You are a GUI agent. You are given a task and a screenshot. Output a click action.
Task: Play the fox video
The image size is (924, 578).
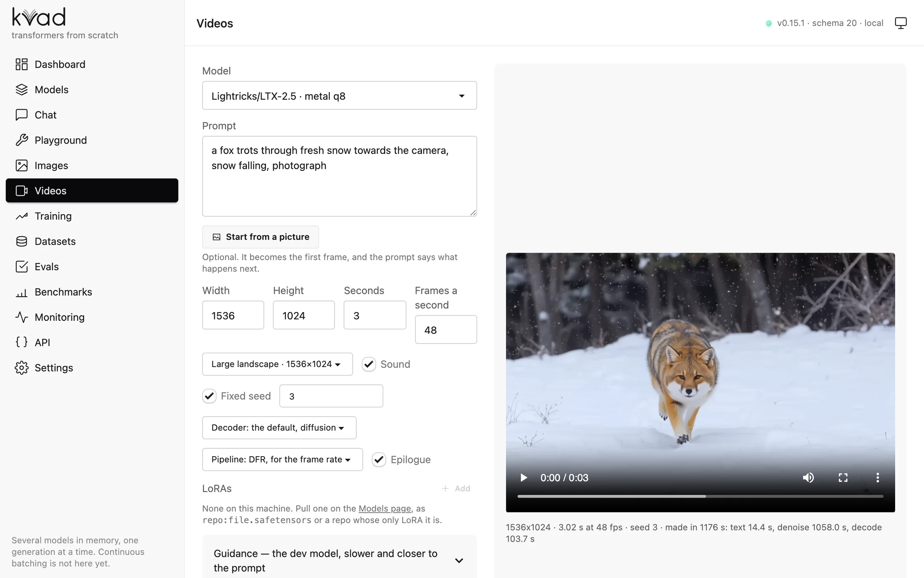(523, 478)
